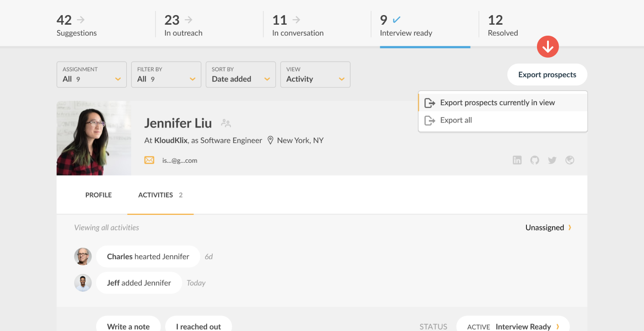The width and height of the screenshot is (644, 331).
Task: Open Jennifer Liu's LinkedIn profile icon
Action: point(517,160)
